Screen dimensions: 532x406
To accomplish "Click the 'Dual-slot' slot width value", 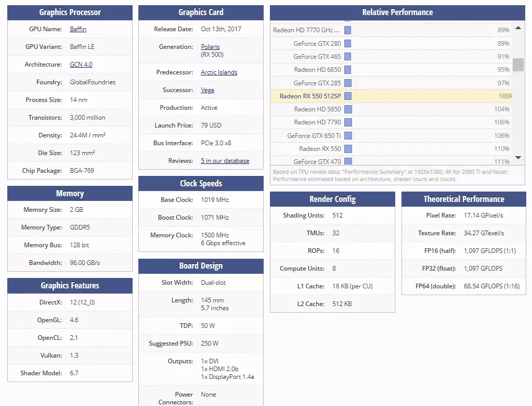I will [213, 283].
